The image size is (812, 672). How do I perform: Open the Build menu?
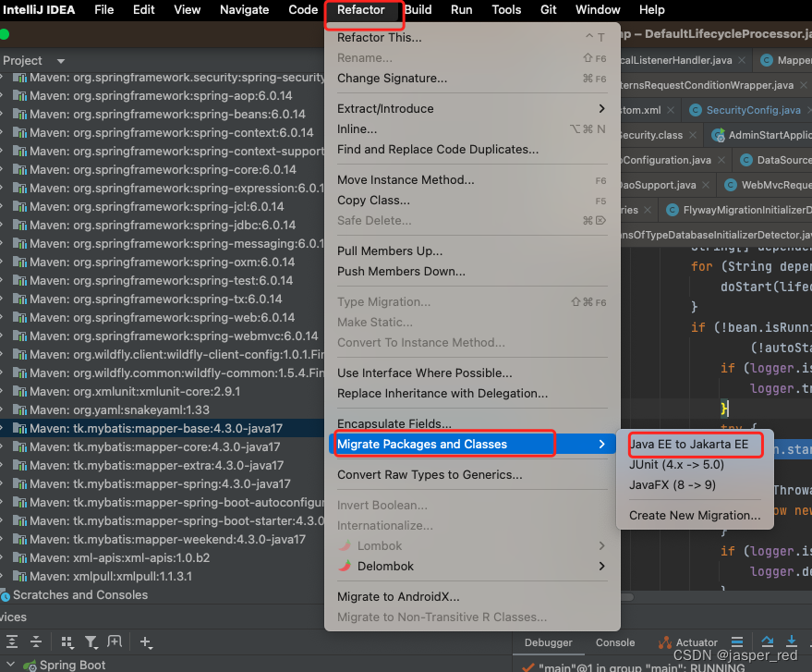[418, 10]
